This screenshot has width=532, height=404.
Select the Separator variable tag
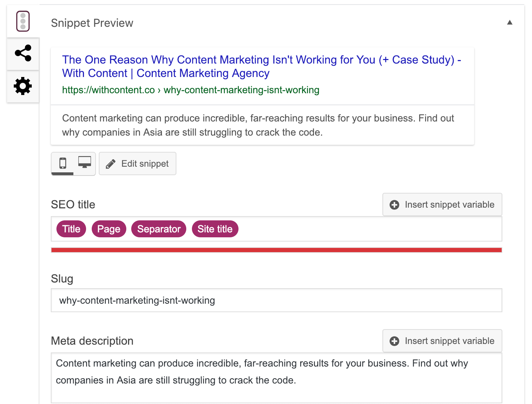[159, 229]
